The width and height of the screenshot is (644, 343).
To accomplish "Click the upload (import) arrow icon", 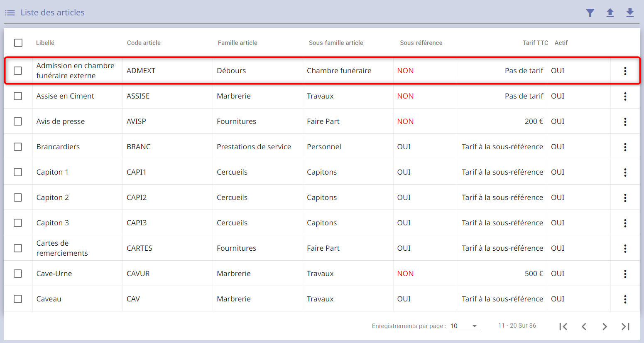I will pyautogui.click(x=610, y=13).
